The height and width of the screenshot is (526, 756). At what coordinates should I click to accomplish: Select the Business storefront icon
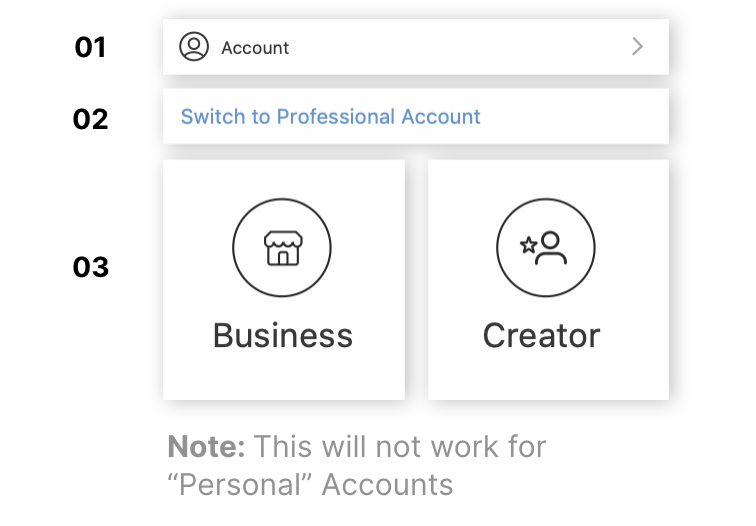click(x=282, y=248)
